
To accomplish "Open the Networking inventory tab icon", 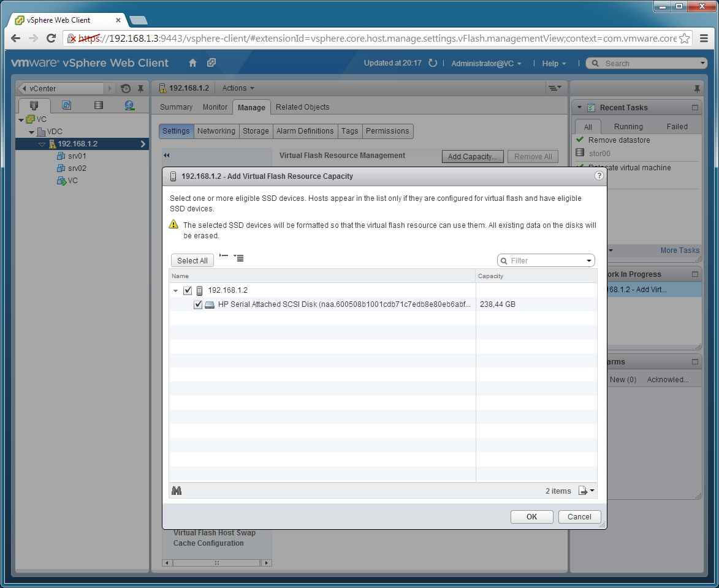I will (130, 105).
